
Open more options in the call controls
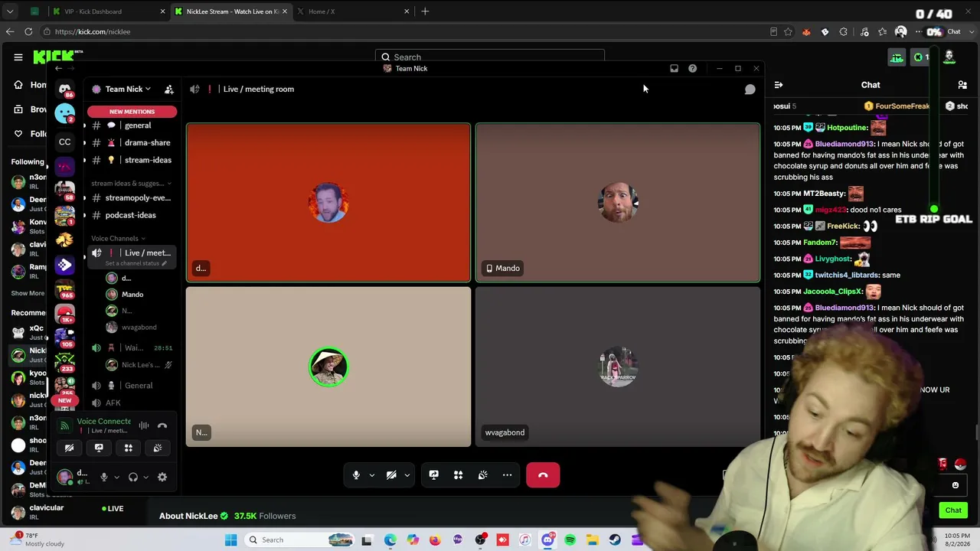[x=507, y=475]
